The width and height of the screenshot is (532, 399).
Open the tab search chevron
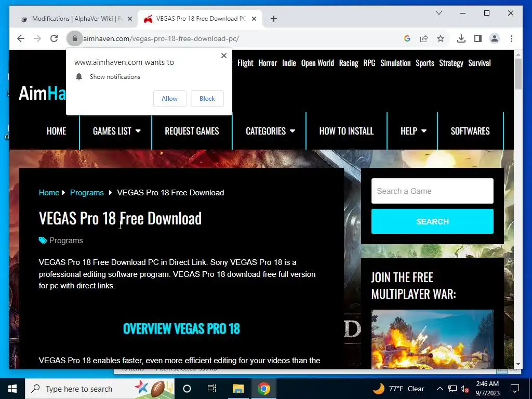pyautogui.click(x=438, y=13)
